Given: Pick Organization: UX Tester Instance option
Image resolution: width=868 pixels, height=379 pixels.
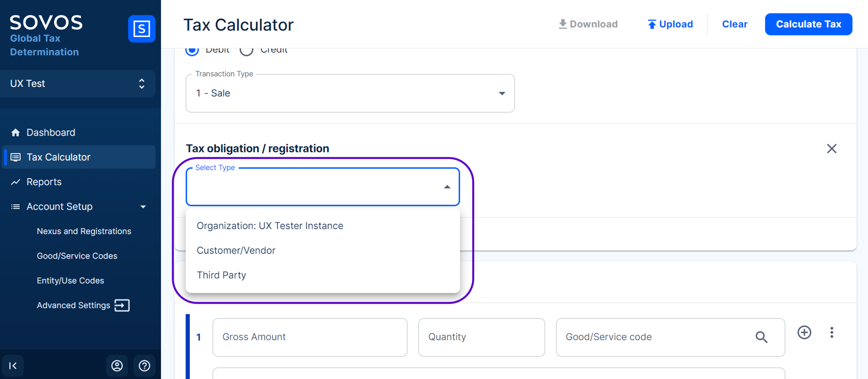Looking at the screenshot, I should (270, 226).
